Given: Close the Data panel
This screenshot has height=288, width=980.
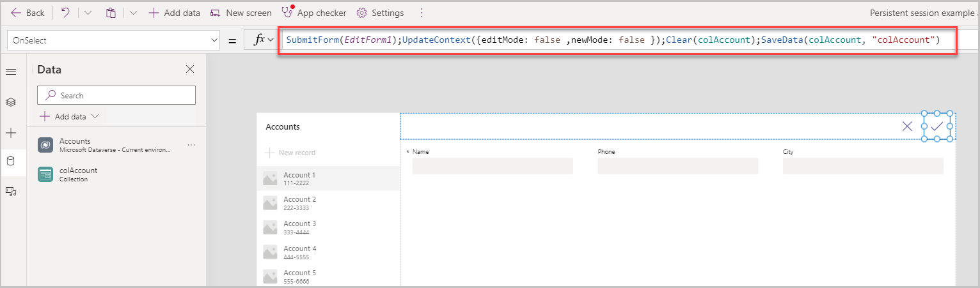Looking at the screenshot, I should pyautogui.click(x=190, y=70).
